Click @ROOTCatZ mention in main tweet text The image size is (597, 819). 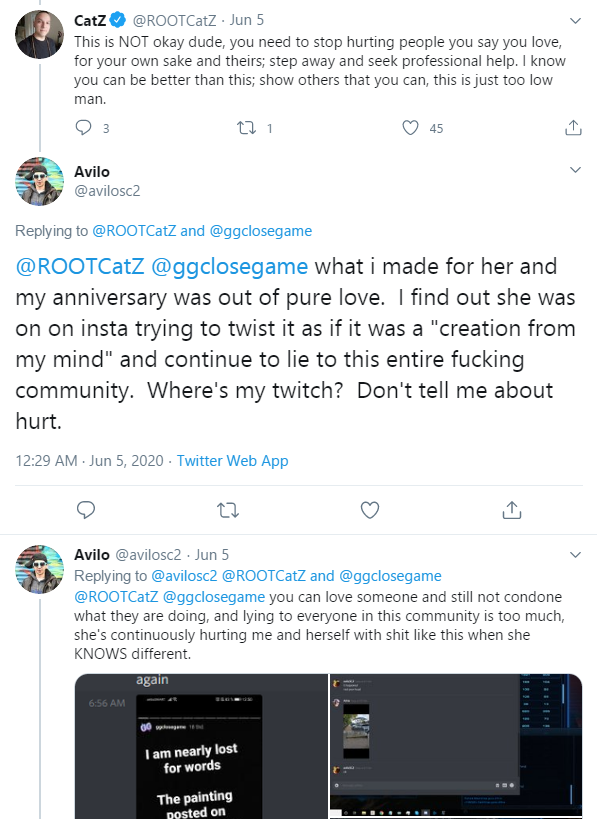point(80,266)
